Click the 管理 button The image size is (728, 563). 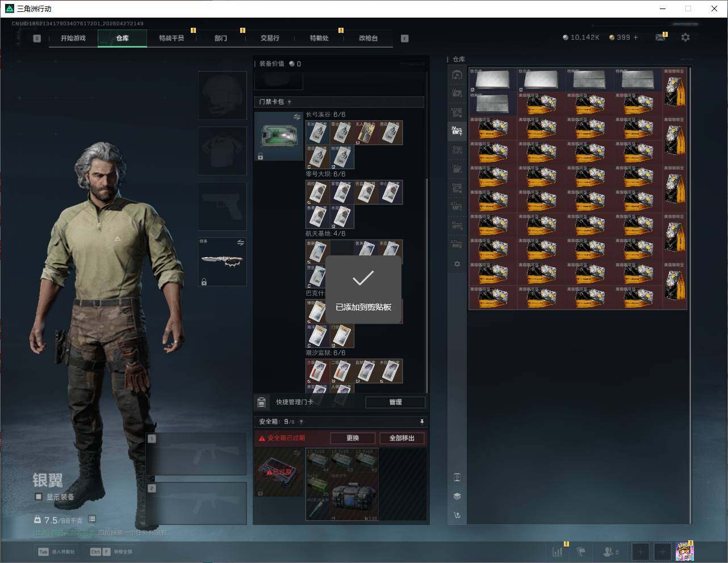click(395, 402)
